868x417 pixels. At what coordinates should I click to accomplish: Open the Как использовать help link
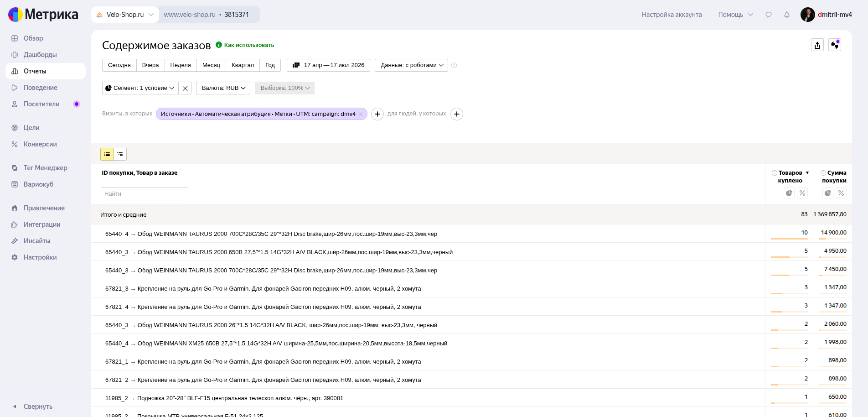249,45
